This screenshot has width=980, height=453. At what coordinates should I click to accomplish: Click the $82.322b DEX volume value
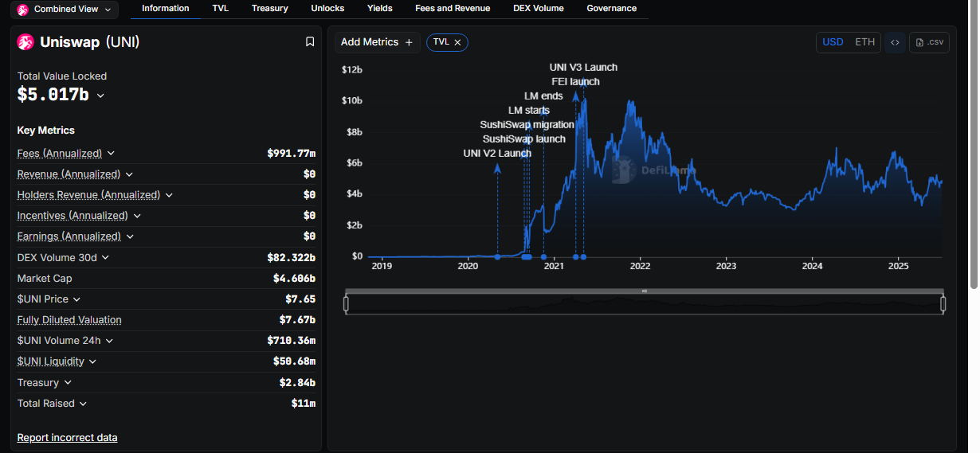pyautogui.click(x=291, y=257)
